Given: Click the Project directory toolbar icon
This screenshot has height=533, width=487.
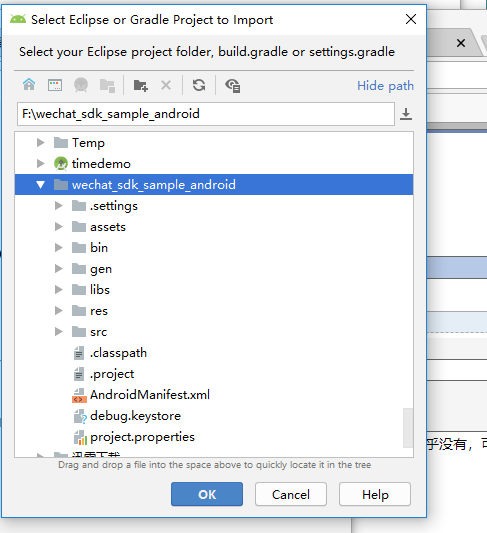Looking at the screenshot, I should pyautogui.click(x=81, y=85).
